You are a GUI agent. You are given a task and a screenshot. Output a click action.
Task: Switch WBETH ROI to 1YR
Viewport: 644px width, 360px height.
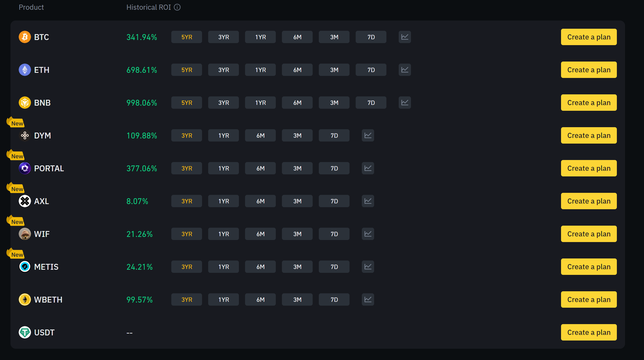coord(224,299)
